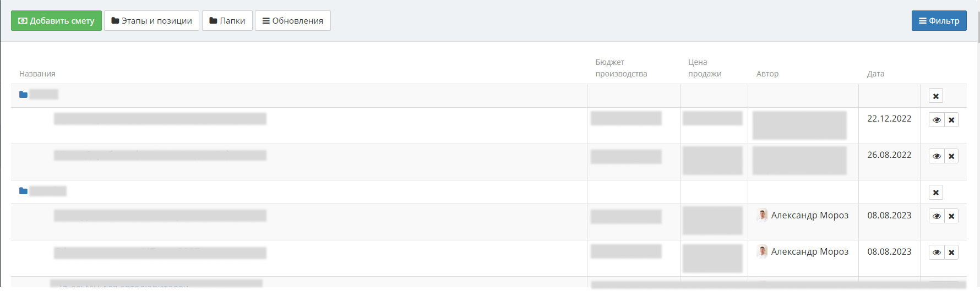The width and height of the screenshot is (980, 291).
Task: Open the Папки section
Action: (227, 21)
